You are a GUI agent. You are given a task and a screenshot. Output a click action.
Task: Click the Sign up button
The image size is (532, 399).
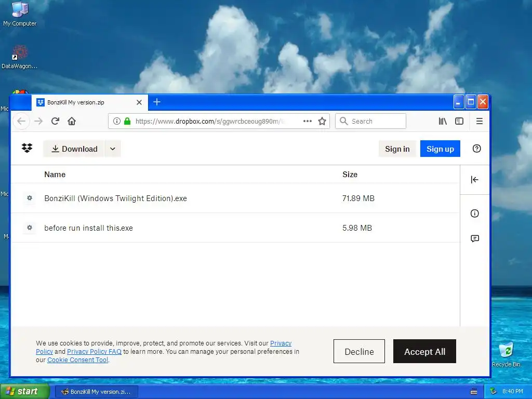[x=440, y=149]
